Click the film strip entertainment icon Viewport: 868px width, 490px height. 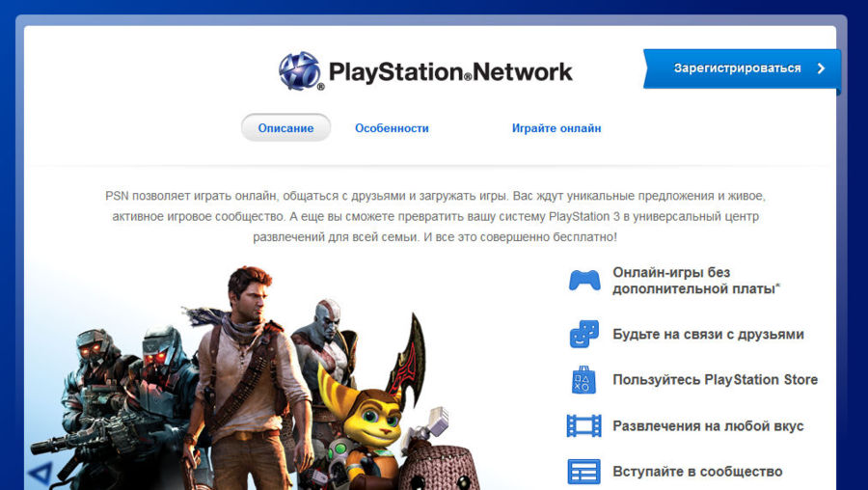coord(584,425)
